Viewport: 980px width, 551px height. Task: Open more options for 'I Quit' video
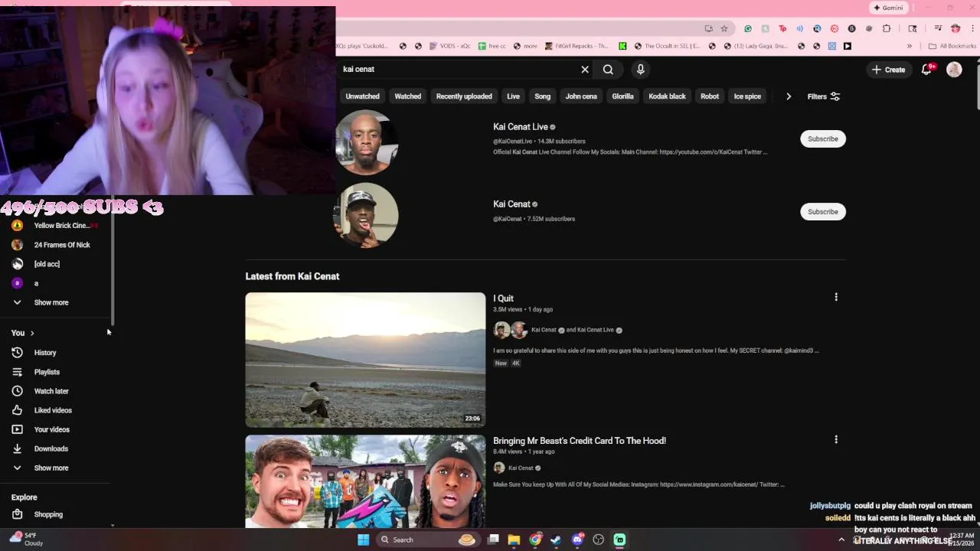click(x=836, y=297)
